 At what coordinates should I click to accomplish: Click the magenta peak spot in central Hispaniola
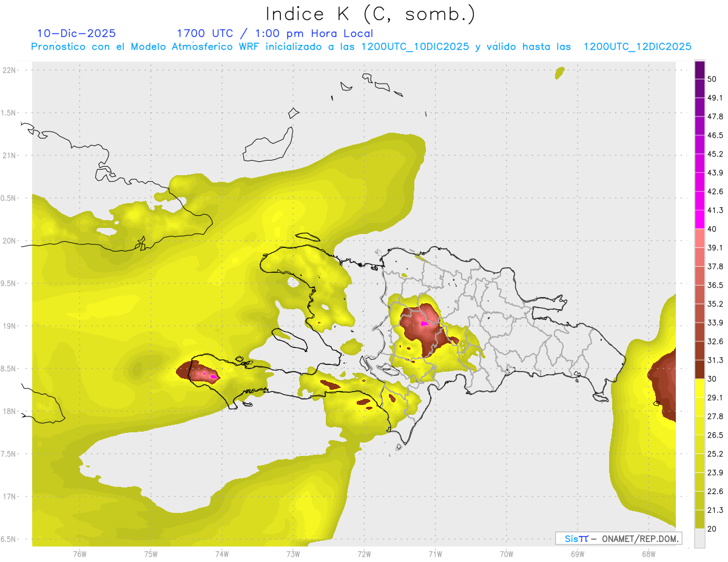click(424, 324)
